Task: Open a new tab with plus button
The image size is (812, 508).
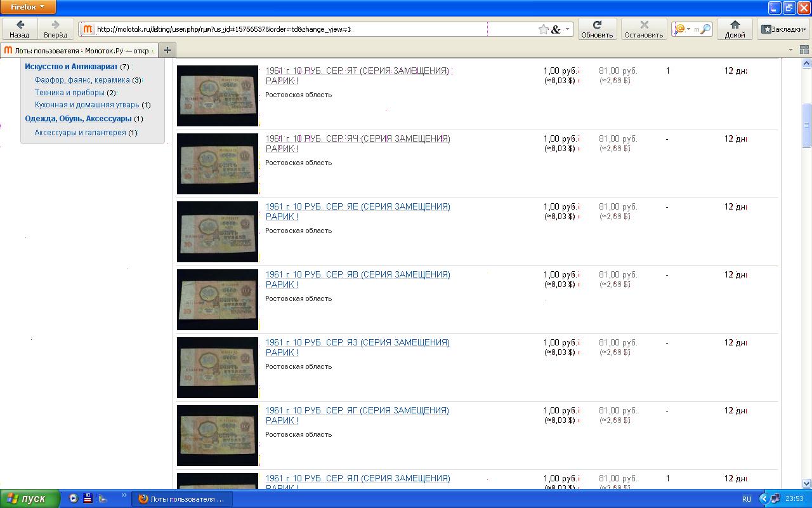Action: pos(167,50)
